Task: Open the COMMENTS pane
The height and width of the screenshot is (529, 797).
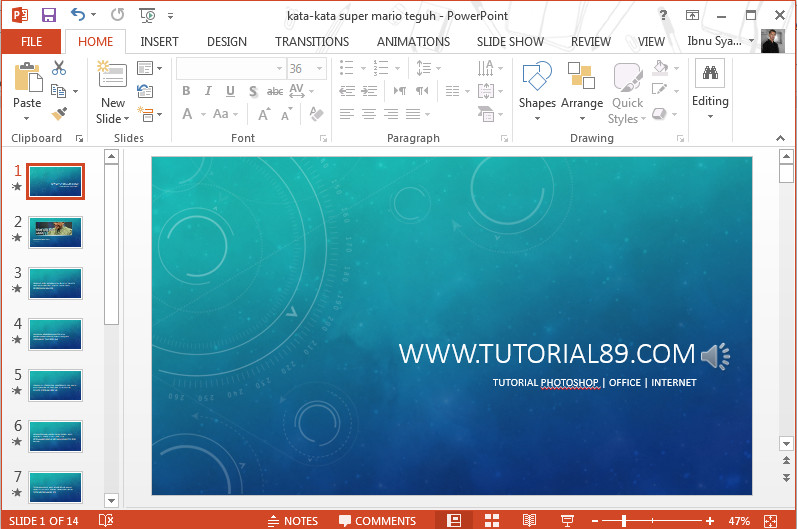Action: pos(378,521)
